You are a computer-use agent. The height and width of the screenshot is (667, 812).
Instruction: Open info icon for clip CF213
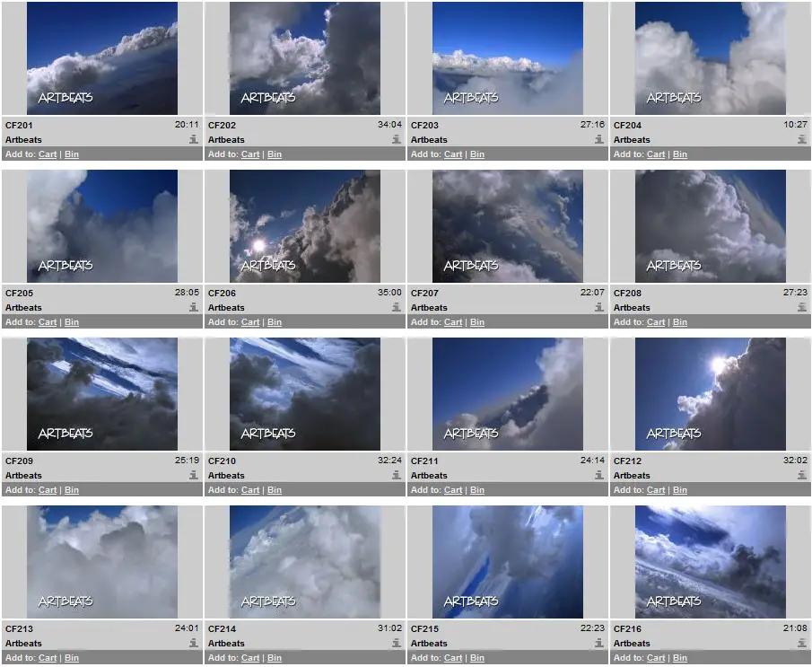(x=194, y=643)
